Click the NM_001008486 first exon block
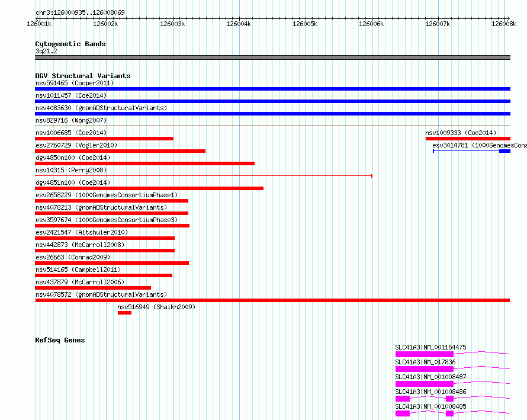The width and height of the screenshot is (527, 420). coord(403,399)
